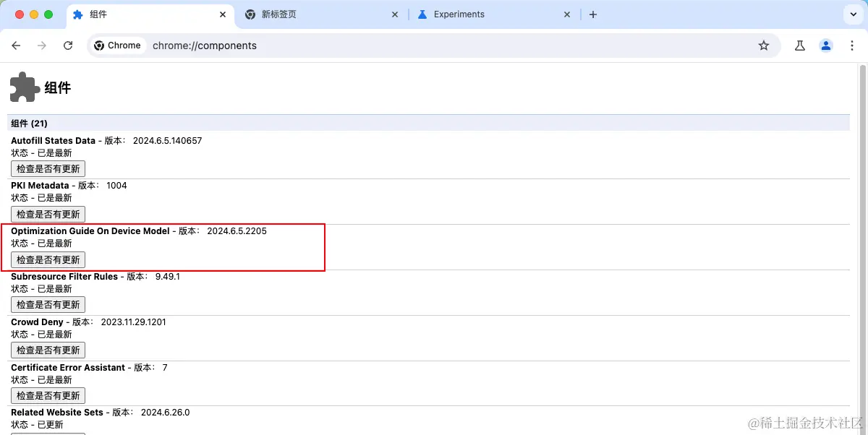Switch to the 新标签页 tab

[x=322, y=14]
